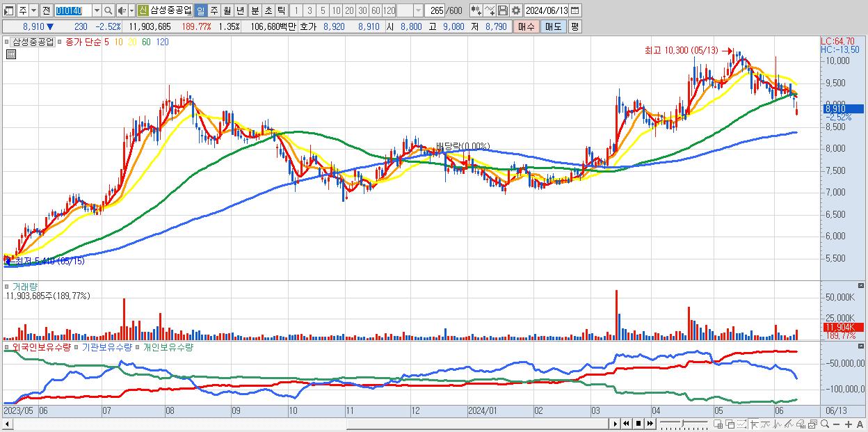Click the '삼성중공업' chart legend label
The image size is (868, 432).
pyautogui.click(x=33, y=42)
